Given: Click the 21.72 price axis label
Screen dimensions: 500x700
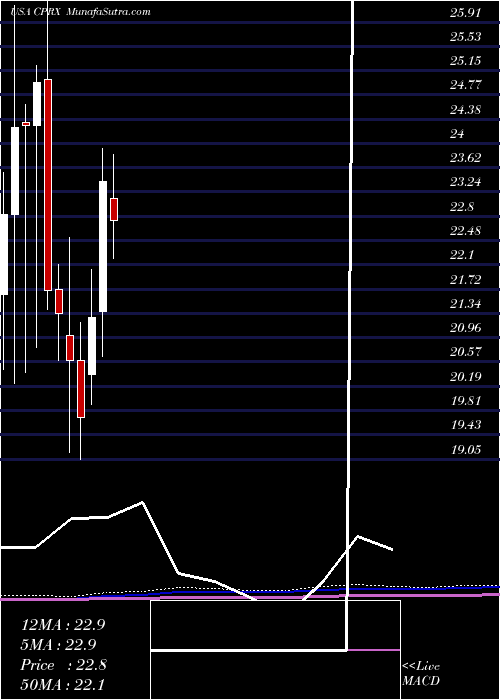Looking at the screenshot, I should pos(466,280).
